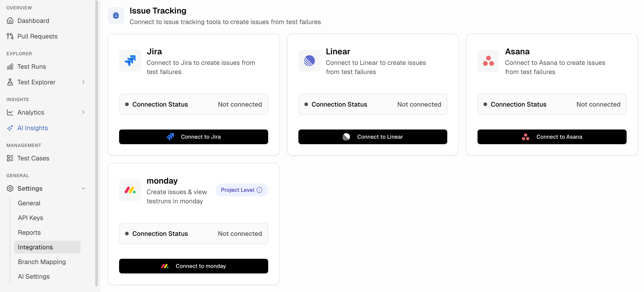
Task: Select Branch Mapping from Settings
Action: (x=42, y=262)
